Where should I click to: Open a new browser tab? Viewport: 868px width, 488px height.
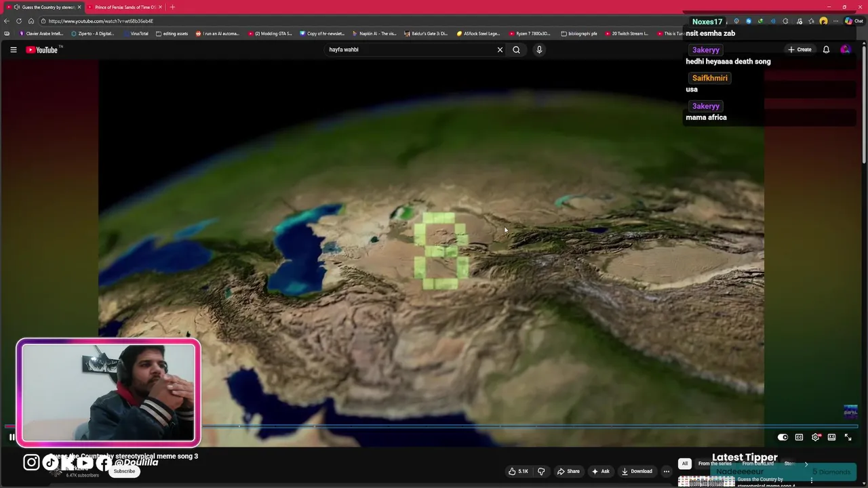click(172, 7)
